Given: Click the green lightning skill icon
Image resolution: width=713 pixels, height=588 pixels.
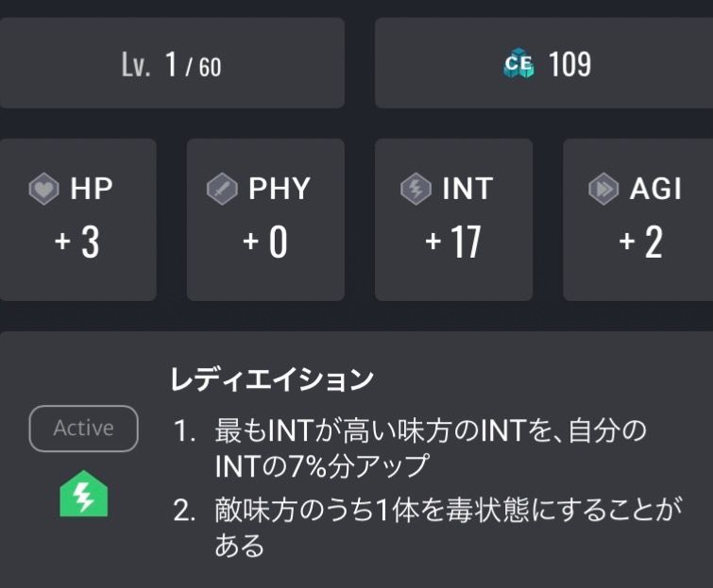Looking at the screenshot, I should click(84, 496).
